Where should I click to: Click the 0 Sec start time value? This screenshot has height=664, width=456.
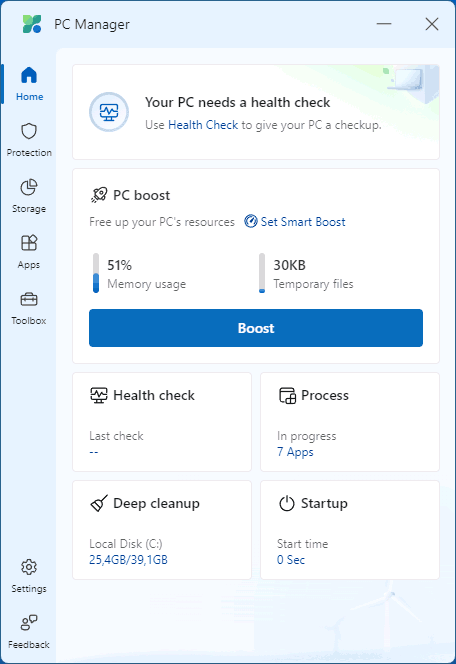[x=291, y=560]
